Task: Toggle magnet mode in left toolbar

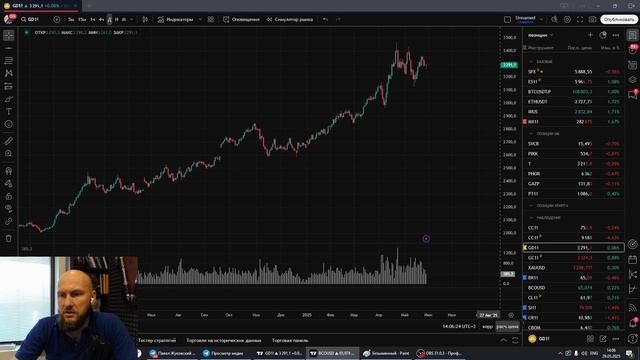Action: click(x=9, y=171)
